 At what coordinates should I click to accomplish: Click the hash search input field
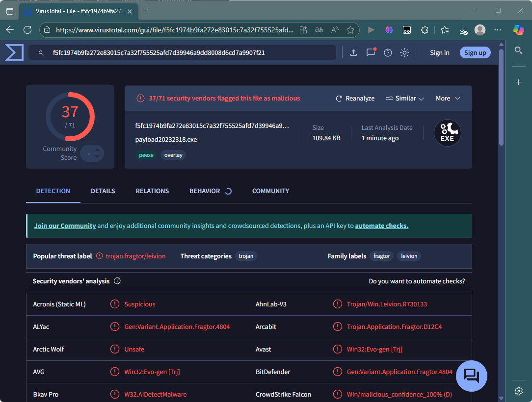[182, 52]
